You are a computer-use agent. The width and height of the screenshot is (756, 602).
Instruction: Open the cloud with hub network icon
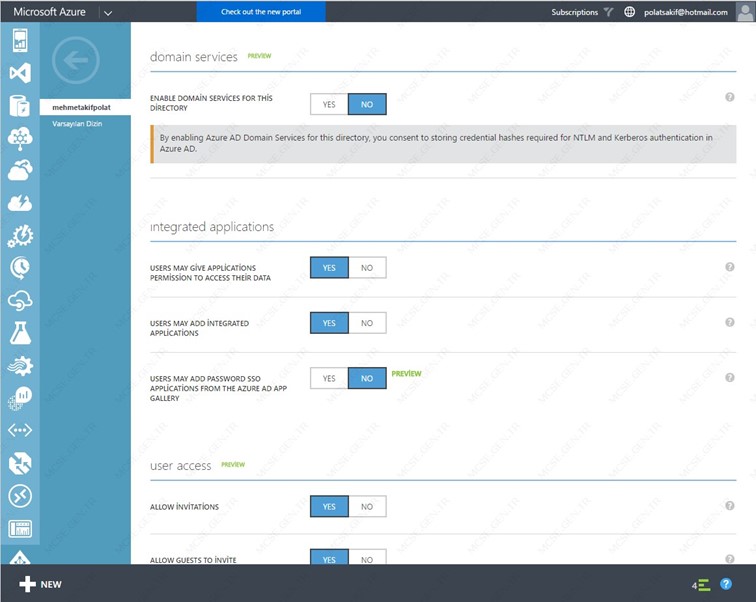(20, 138)
